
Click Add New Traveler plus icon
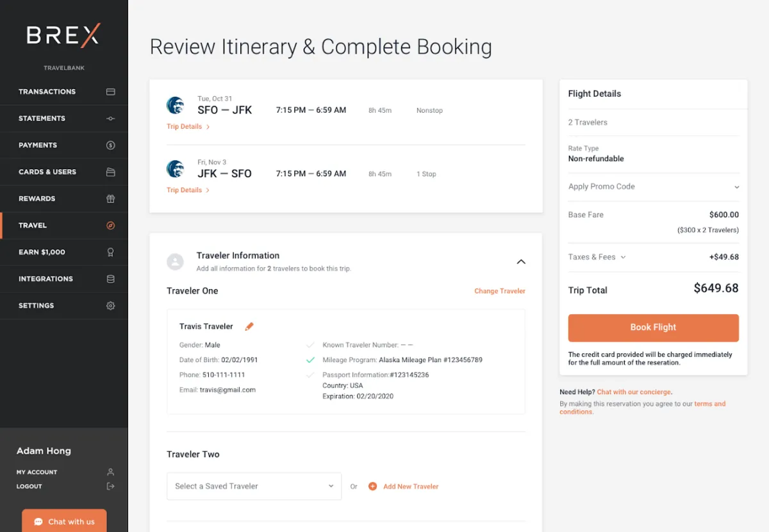coord(372,486)
